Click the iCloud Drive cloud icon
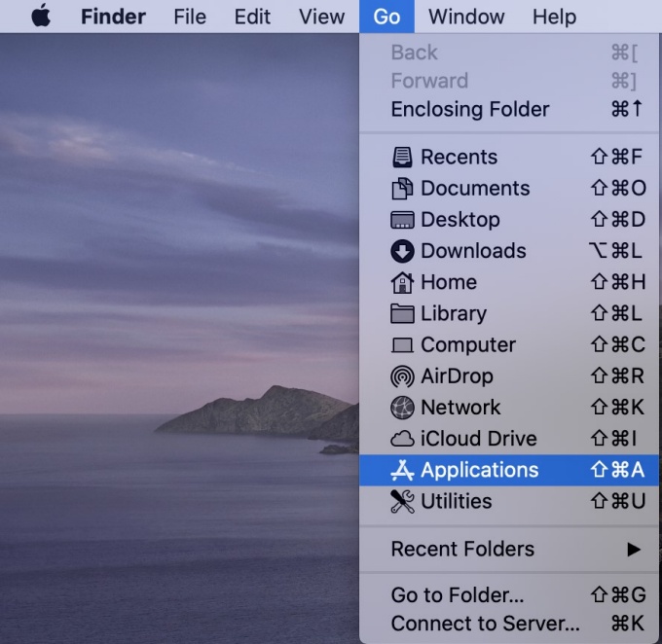 tap(402, 439)
